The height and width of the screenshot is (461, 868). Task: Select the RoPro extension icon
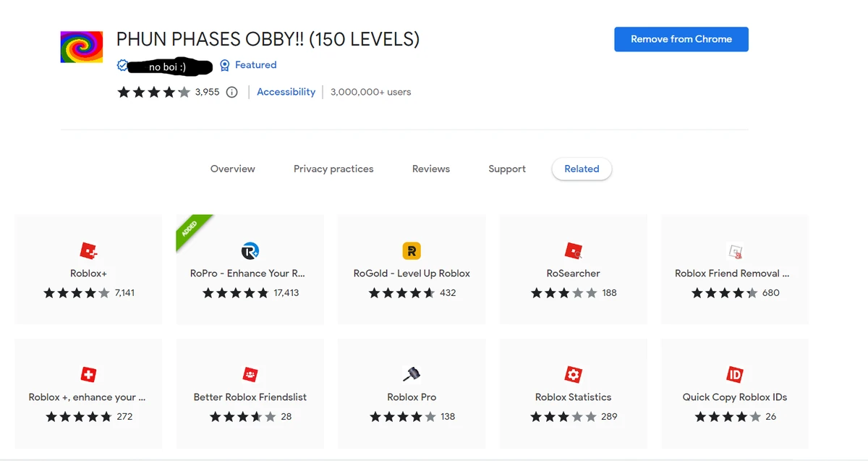(250, 251)
